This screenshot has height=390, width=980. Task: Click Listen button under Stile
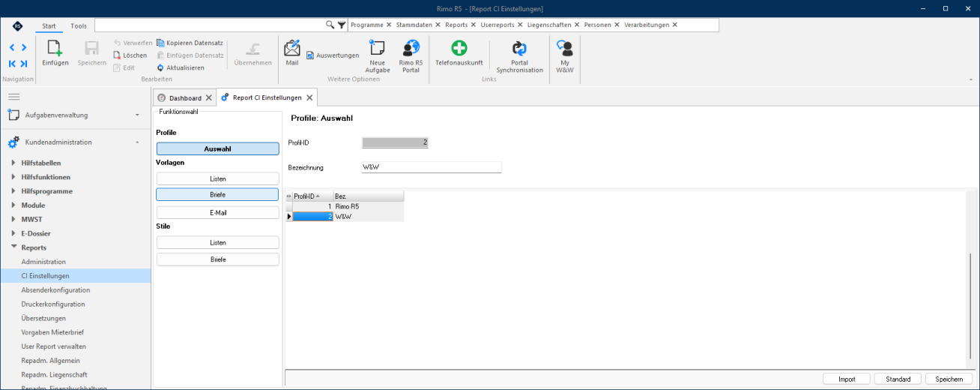click(217, 242)
